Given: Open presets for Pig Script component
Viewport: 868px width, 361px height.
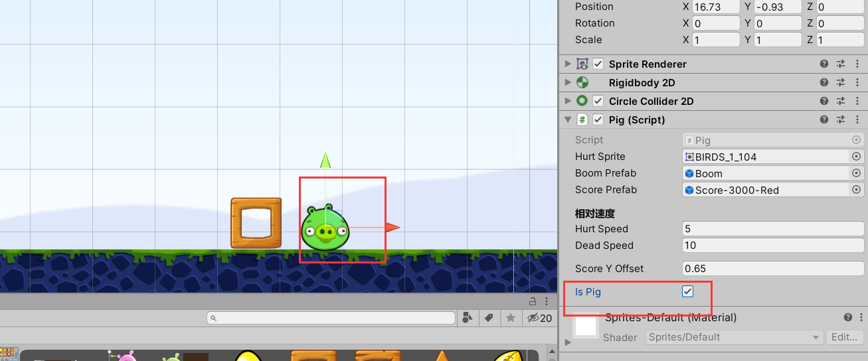Looking at the screenshot, I should (x=841, y=120).
